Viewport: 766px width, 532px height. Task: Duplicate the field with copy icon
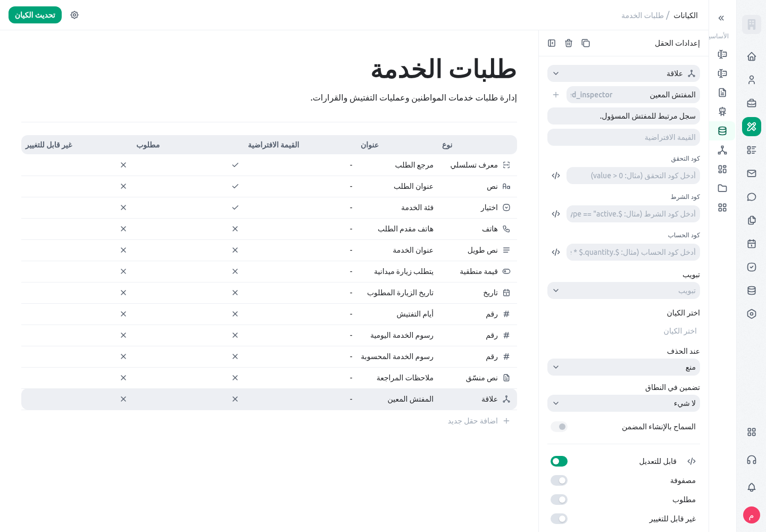click(586, 43)
